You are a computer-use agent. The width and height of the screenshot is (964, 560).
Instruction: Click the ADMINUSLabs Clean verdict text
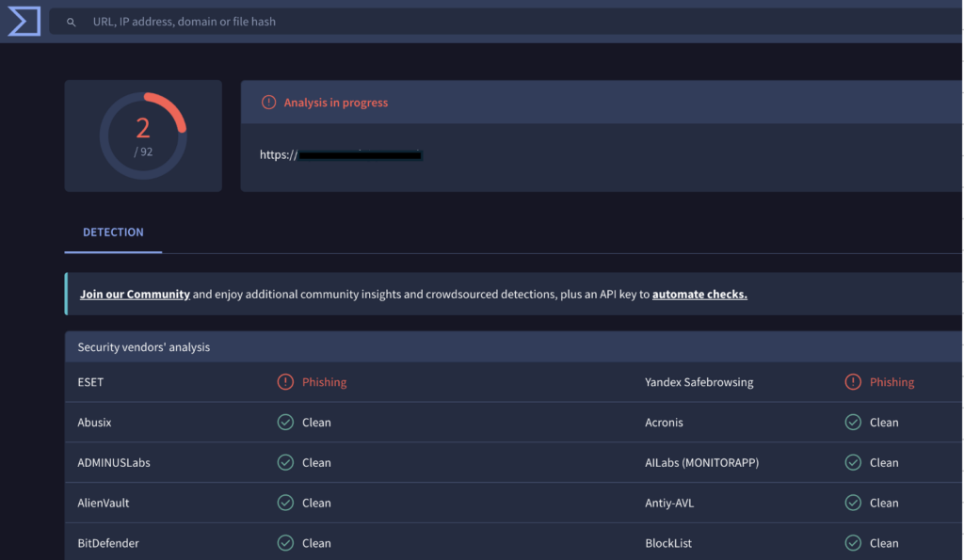[316, 462]
